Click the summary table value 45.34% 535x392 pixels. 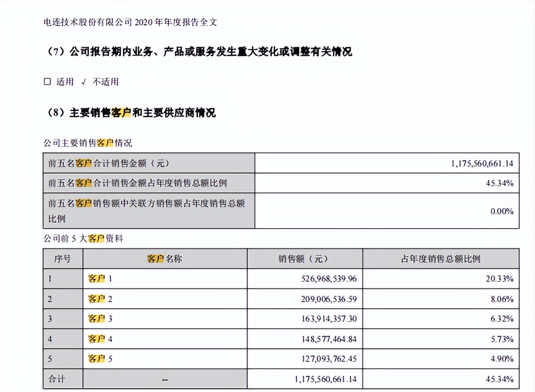pyautogui.click(x=500, y=183)
